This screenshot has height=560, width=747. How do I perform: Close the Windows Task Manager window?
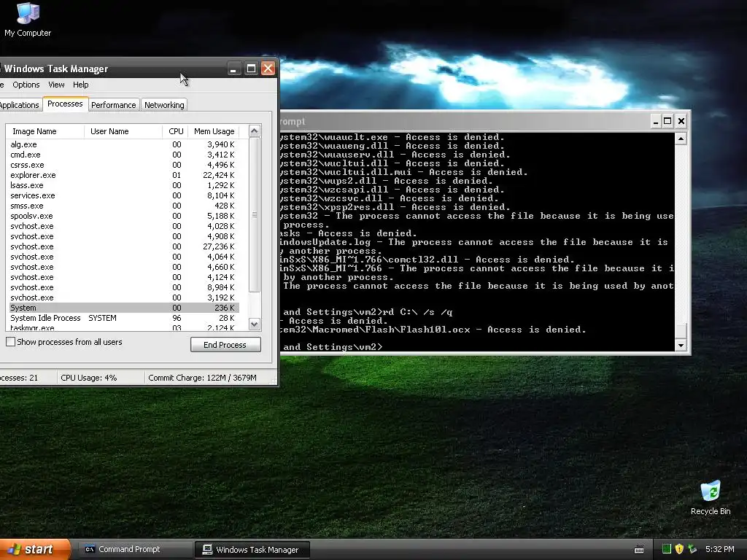pyautogui.click(x=268, y=69)
